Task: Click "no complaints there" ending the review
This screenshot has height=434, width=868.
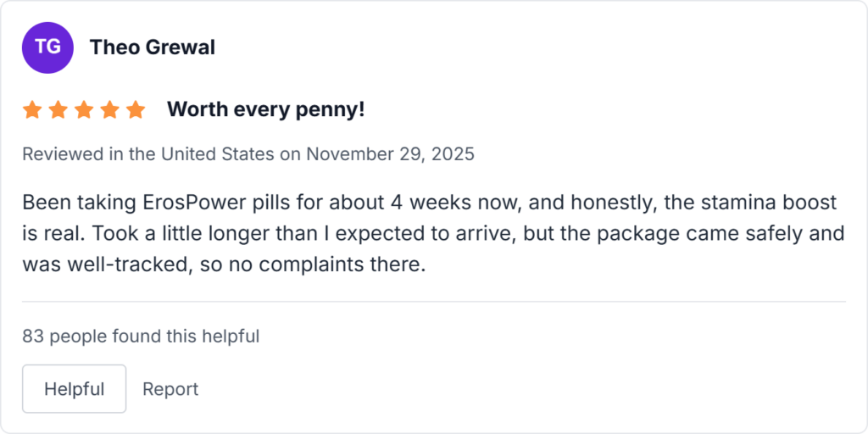Action: click(x=341, y=264)
